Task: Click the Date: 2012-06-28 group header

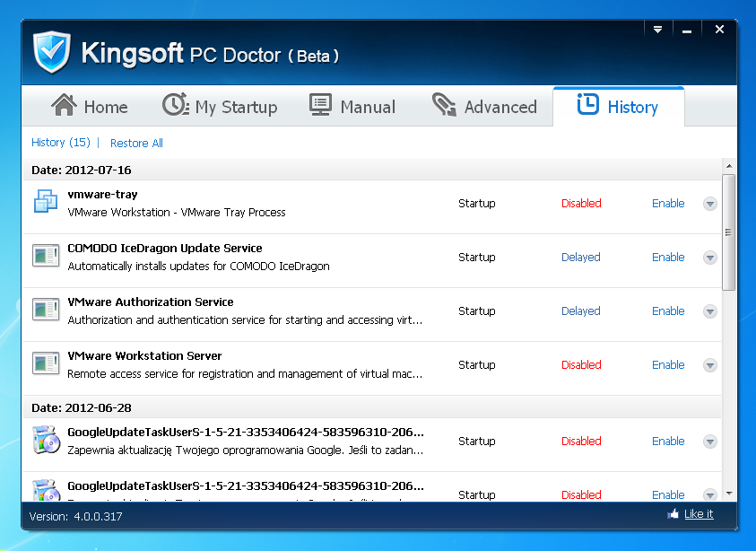Action: click(372, 407)
